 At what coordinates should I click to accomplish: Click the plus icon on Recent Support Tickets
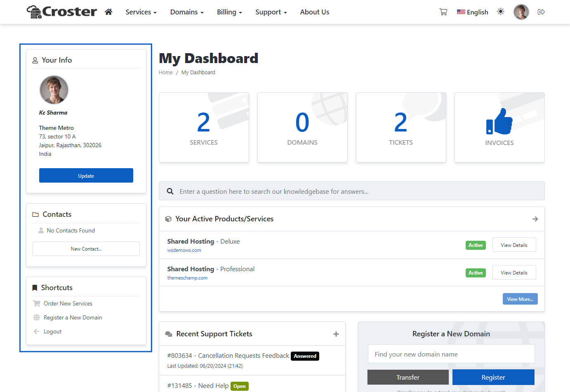click(x=336, y=334)
